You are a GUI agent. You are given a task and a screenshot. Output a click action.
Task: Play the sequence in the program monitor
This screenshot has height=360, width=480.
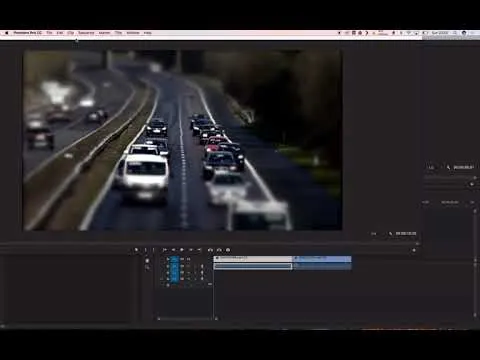pos(182,250)
